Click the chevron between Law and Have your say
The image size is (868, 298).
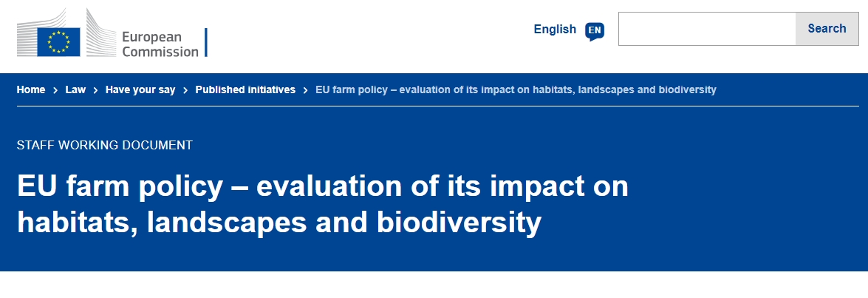pyautogui.click(x=95, y=90)
